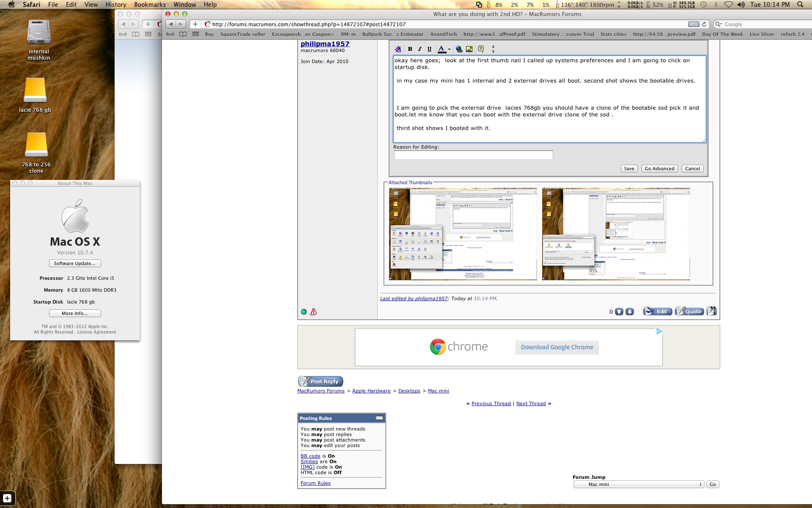Toggle italic formatting in the post editor
The image size is (812, 508).
click(x=420, y=49)
